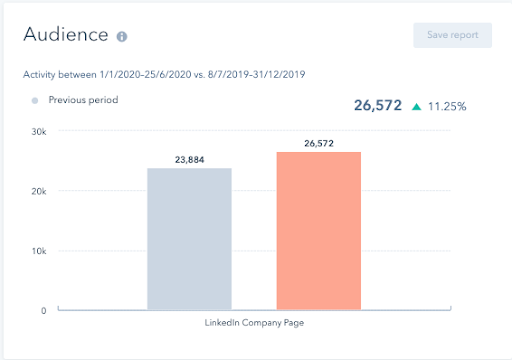Screen dimensions: 512x360
Task: Click the 23,884 bar label
Action: (189, 160)
